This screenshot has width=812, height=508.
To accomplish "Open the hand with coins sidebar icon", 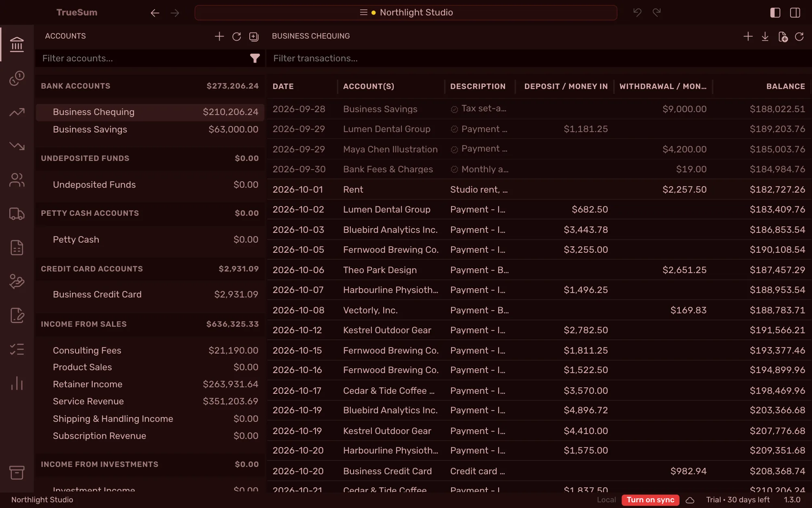I will [x=17, y=281].
